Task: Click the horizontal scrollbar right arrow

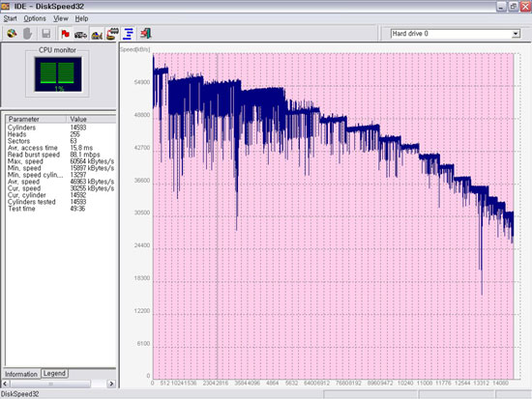Action: point(111,384)
